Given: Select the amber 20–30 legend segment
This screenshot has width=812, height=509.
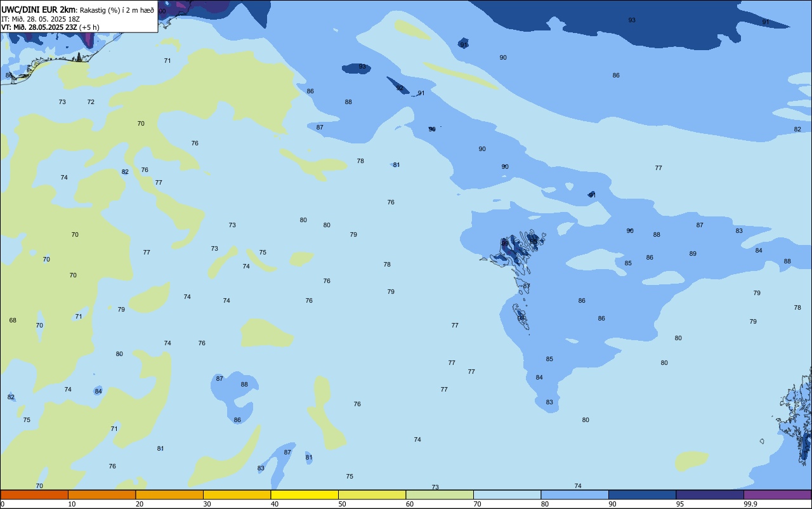Looking at the screenshot, I should (169, 494).
